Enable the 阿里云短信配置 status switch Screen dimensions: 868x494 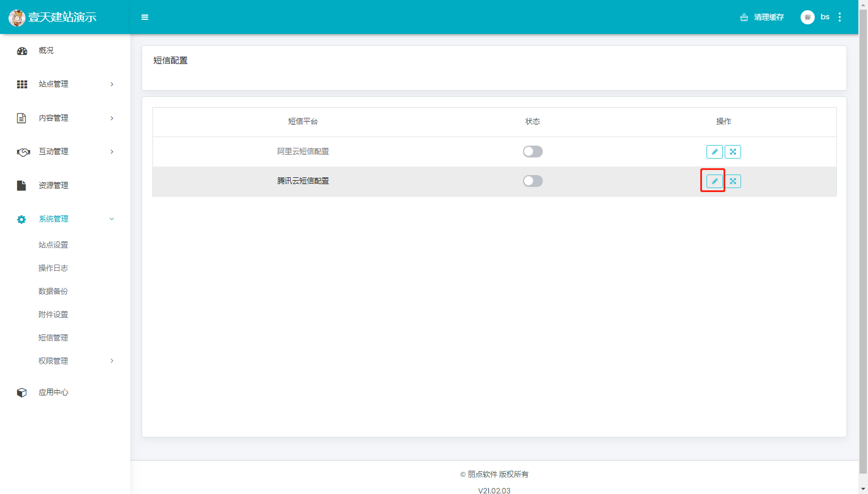pyautogui.click(x=533, y=151)
